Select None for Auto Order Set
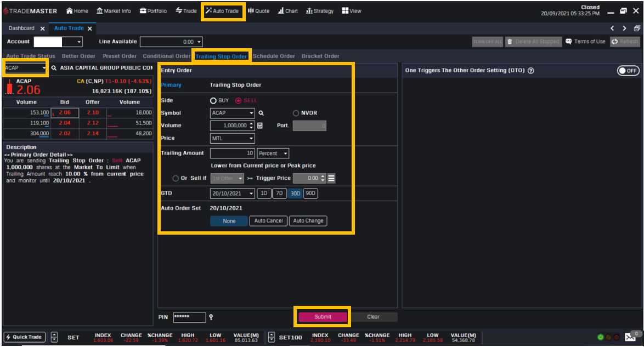This screenshot has width=644, height=347. coord(229,221)
